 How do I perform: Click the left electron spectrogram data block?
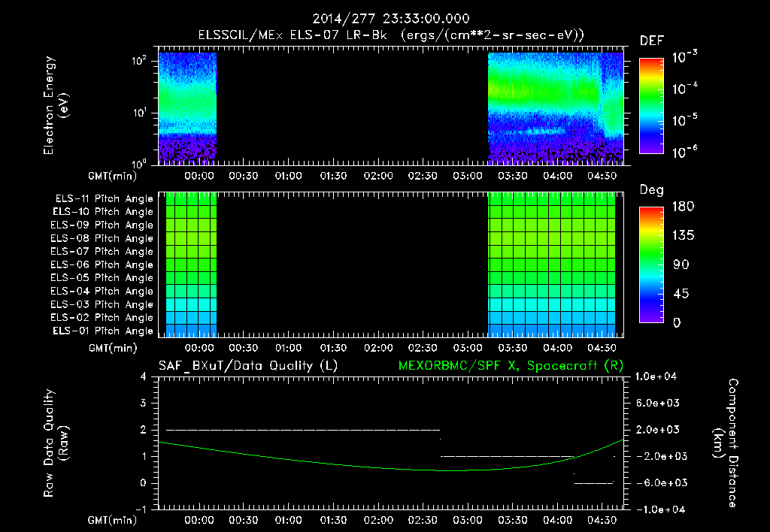click(187, 108)
